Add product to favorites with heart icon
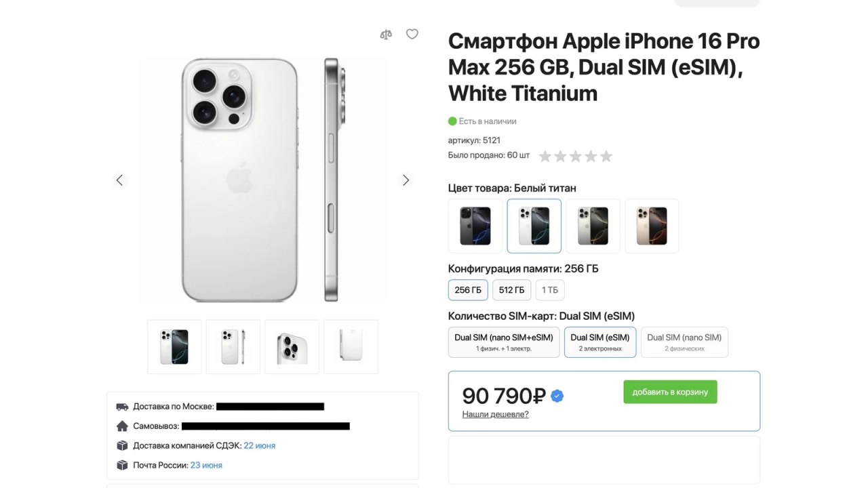The image size is (868, 488). (x=412, y=34)
